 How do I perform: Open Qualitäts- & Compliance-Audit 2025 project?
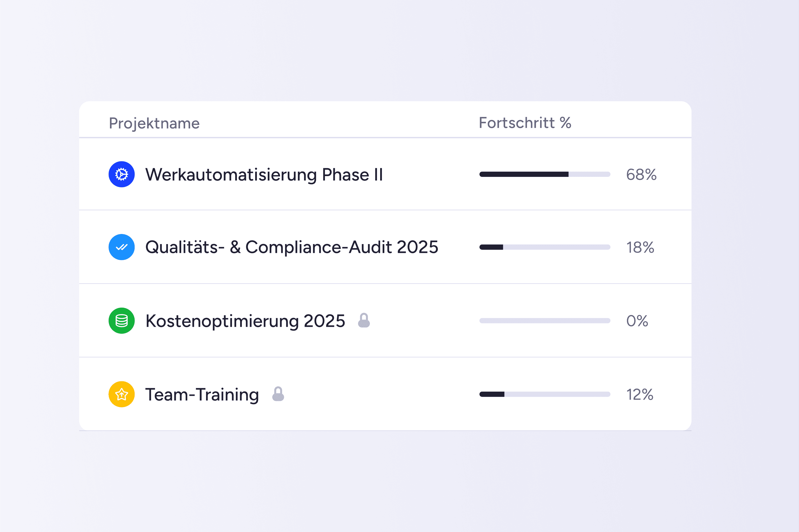tap(292, 247)
